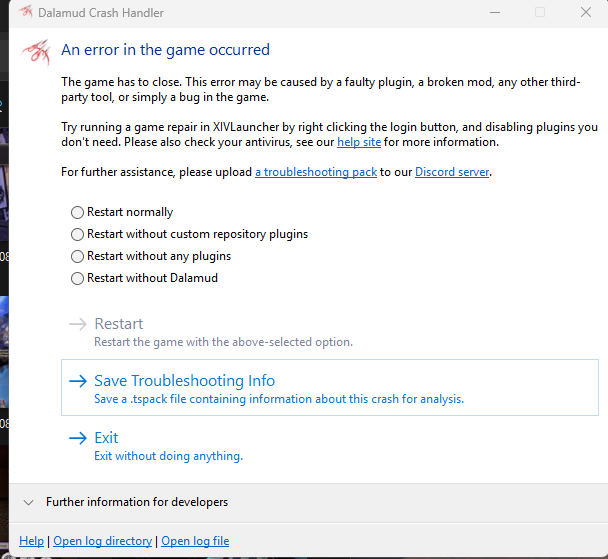Viewport: 608px width, 559px height.
Task: Click Save Troubleshooting Info button
Action: 330,388
